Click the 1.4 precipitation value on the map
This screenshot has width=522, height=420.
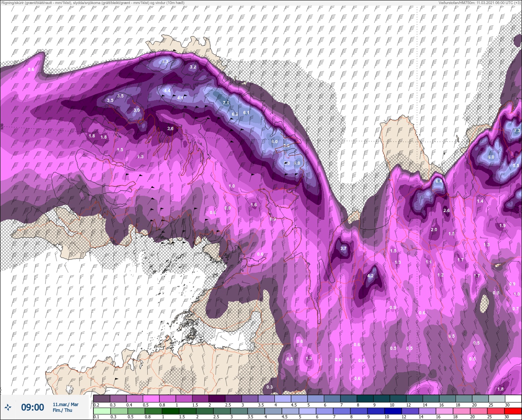pos(480,201)
